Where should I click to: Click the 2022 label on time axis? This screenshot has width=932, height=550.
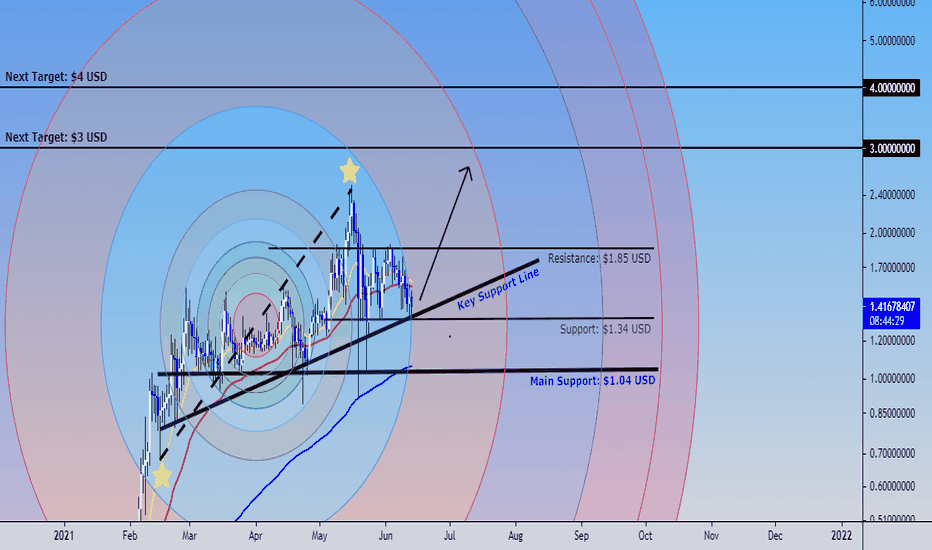coord(841,536)
